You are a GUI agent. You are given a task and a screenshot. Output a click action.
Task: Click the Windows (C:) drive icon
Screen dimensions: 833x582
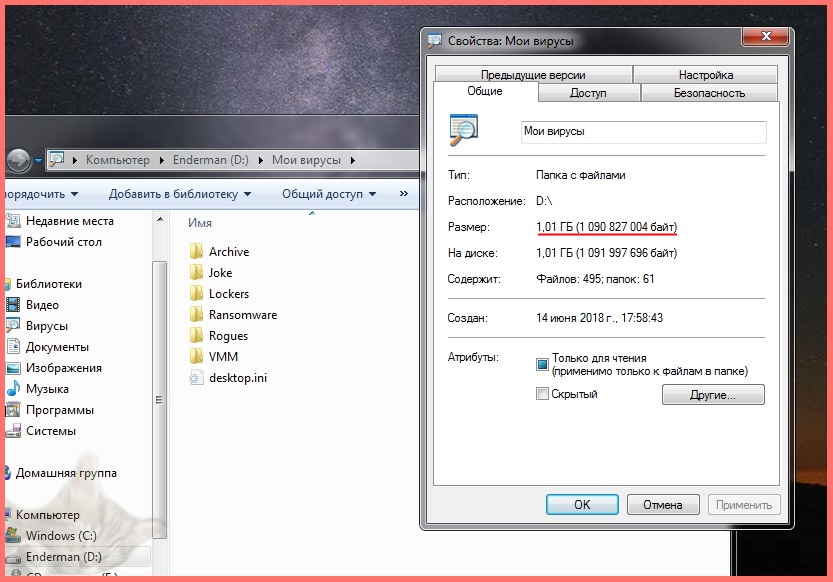coord(13,535)
